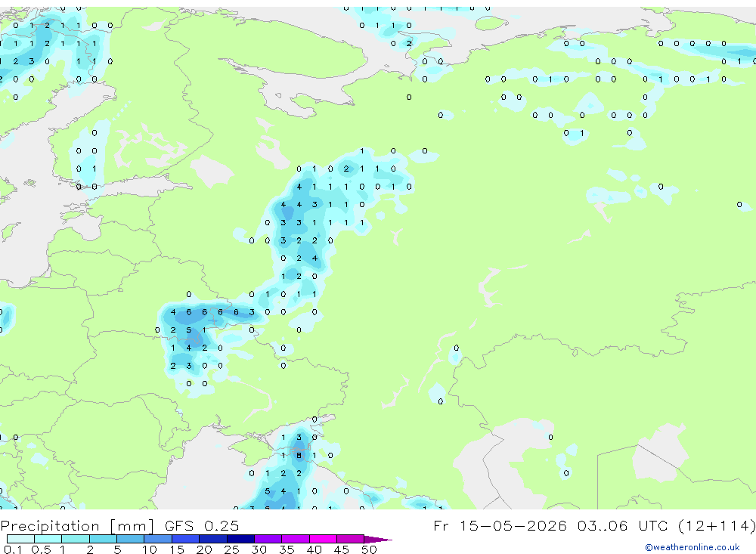Click the blue swatch between 10 and 15
Screen dimensions: 756x554
click(x=158, y=539)
